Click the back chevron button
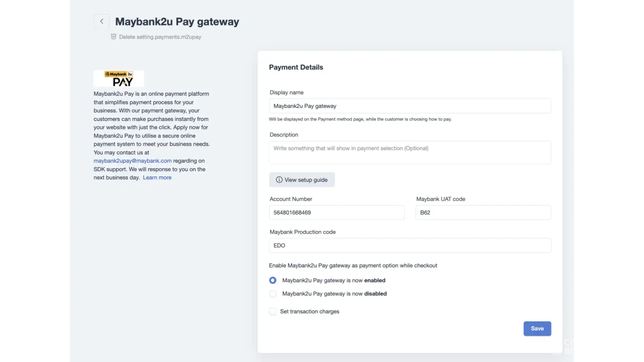This screenshot has width=644, height=362. (x=101, y=21)
